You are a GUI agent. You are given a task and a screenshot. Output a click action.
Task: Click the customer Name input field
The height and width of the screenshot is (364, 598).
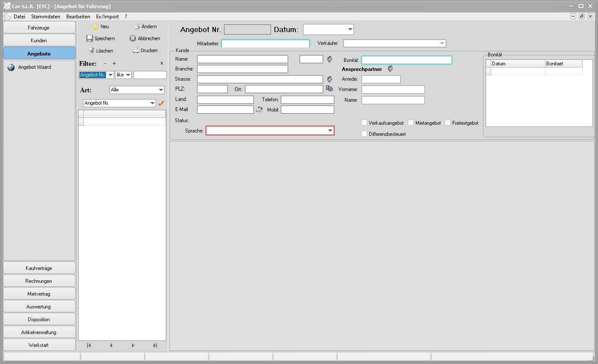click(x=242, y=59)
